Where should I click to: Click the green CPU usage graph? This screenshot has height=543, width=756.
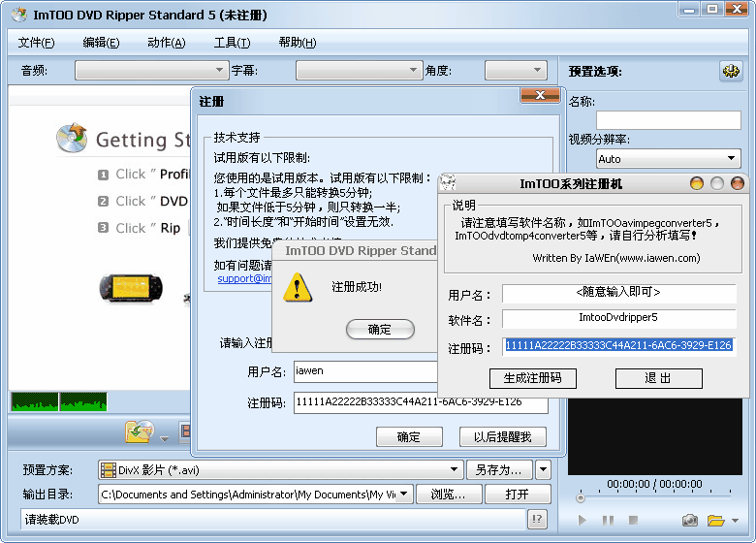pos(59,401)
